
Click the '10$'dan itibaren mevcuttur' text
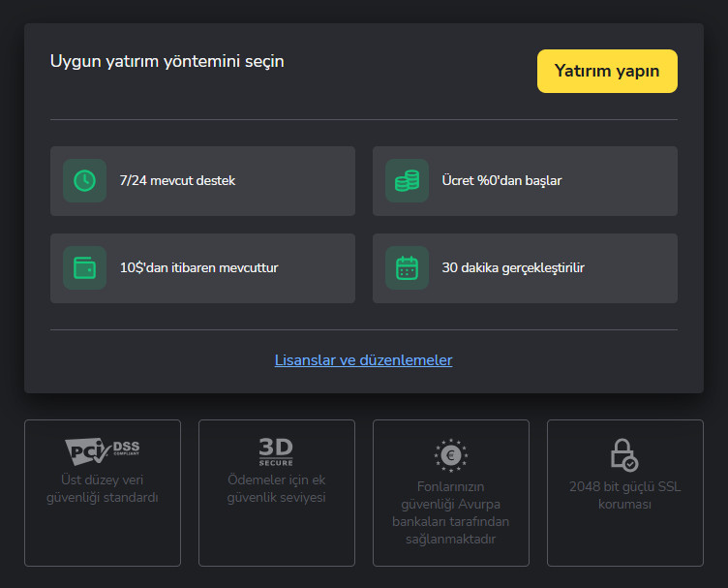point(198,267)
